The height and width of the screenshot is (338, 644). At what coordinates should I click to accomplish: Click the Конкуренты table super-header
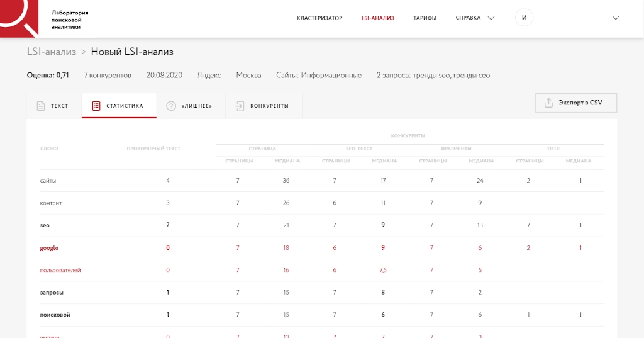(x=408, y=136)
